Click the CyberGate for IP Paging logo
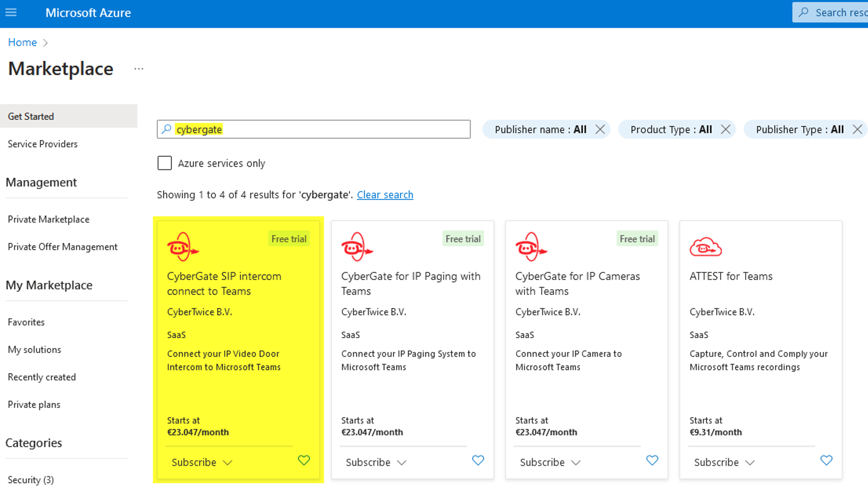 click(357, 247)
